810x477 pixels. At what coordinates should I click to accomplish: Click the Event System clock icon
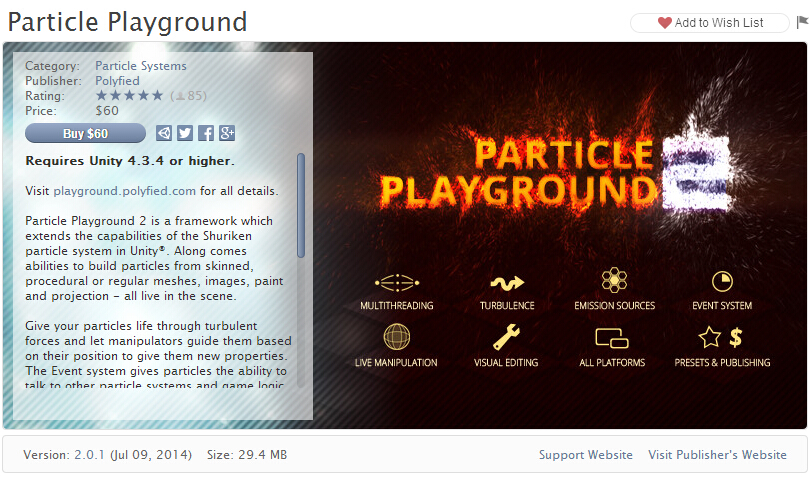(722, 282)
